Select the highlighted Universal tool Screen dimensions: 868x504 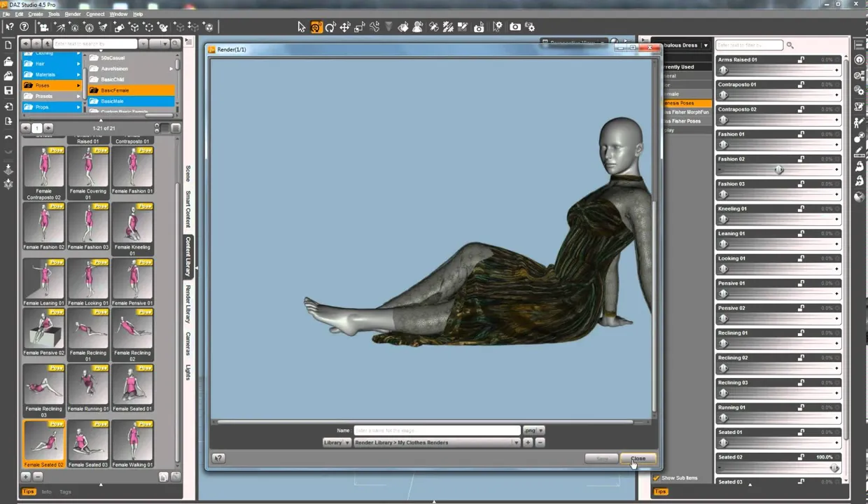pos(316,27)
